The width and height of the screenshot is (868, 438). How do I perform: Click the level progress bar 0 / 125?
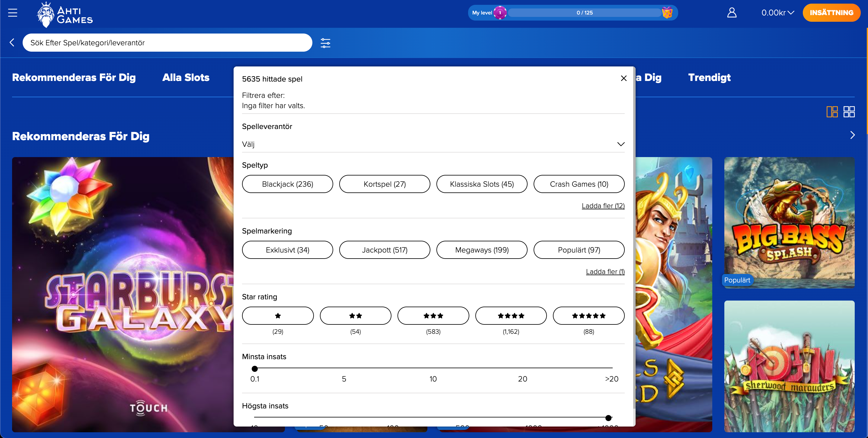click(585, 13)
